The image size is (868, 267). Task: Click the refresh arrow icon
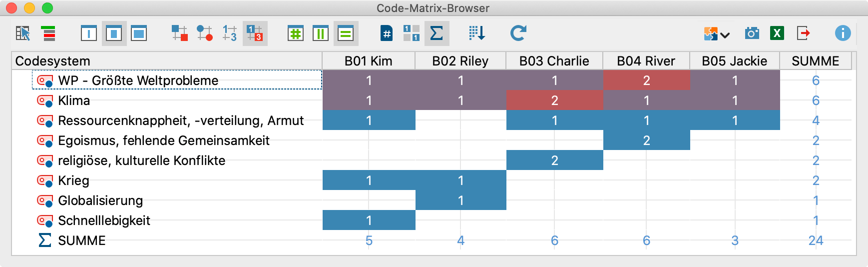click(518, 33)
